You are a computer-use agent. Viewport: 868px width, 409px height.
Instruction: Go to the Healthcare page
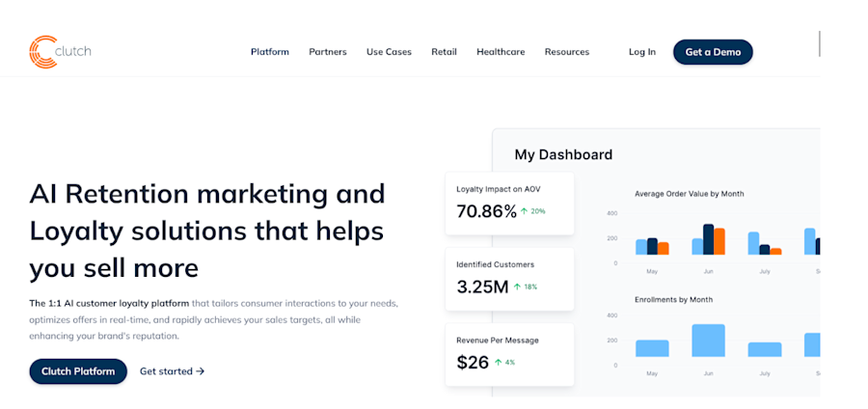coord(501,52)
